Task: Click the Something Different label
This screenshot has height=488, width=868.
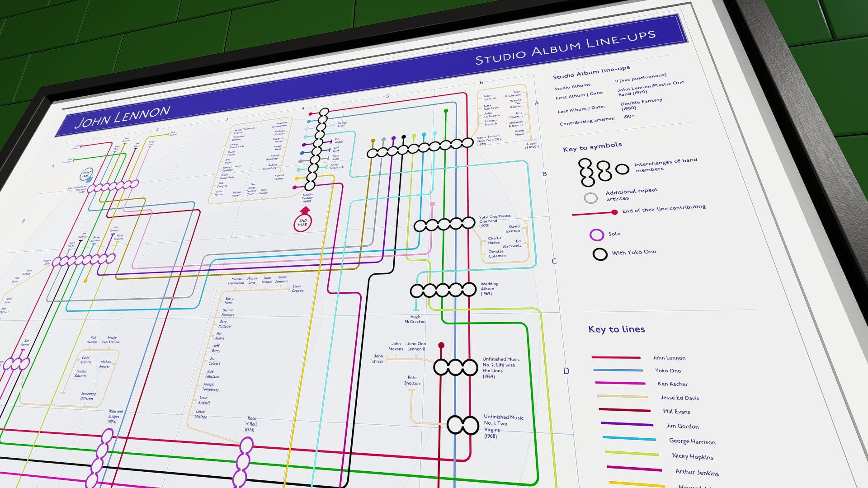Action: [x=87, y=396]
